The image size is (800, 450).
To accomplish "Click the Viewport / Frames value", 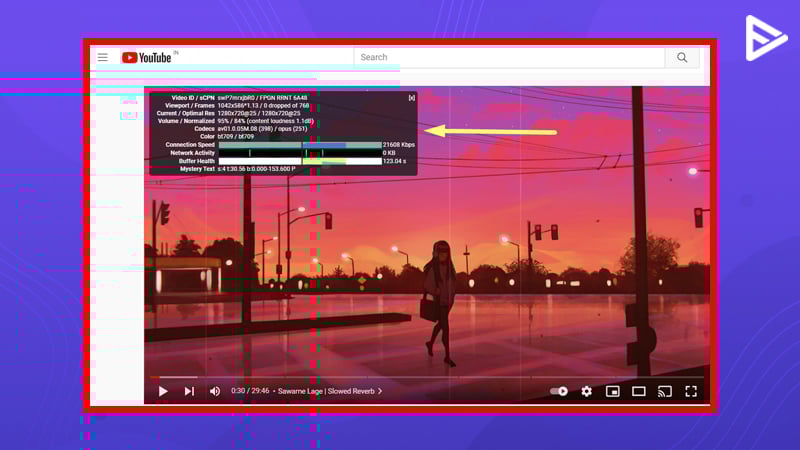I will (263, 106).
